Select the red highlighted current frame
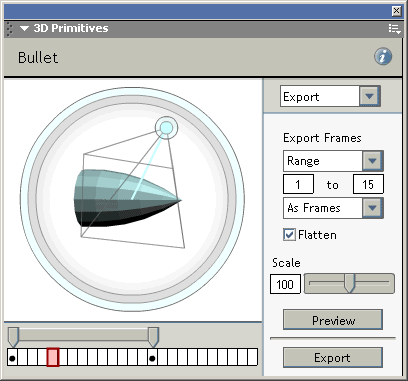The image size is (408, 381). [x=53, y=357]
